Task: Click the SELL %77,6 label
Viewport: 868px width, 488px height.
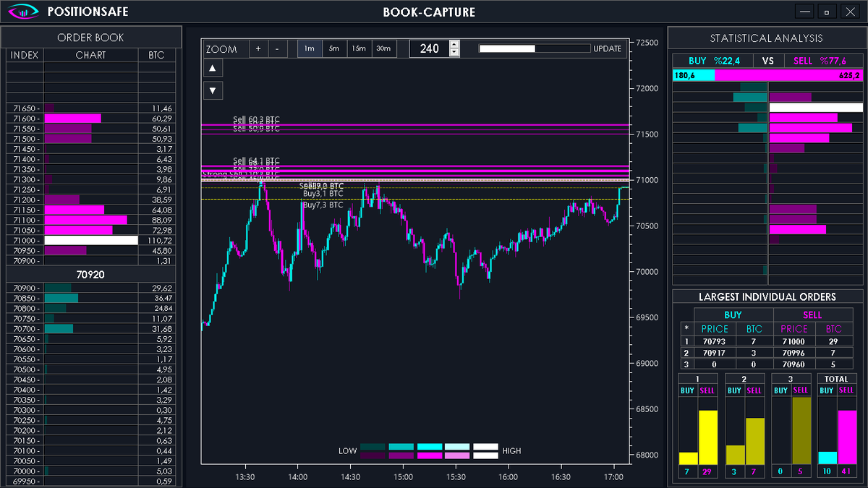Action: click(820, 61)
